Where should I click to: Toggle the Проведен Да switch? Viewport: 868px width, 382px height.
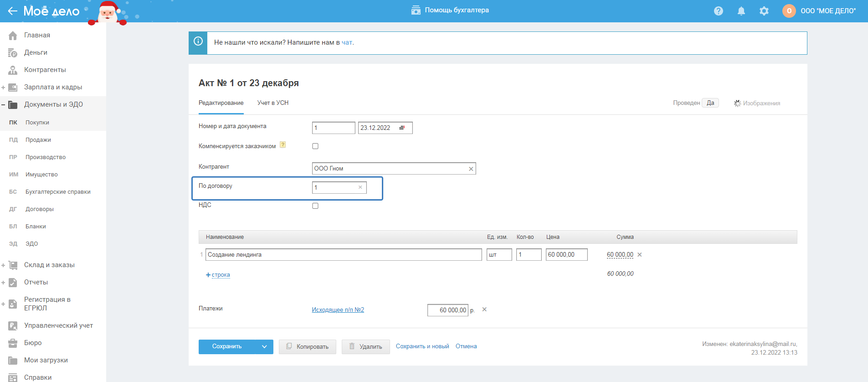[x=710, y=103]
